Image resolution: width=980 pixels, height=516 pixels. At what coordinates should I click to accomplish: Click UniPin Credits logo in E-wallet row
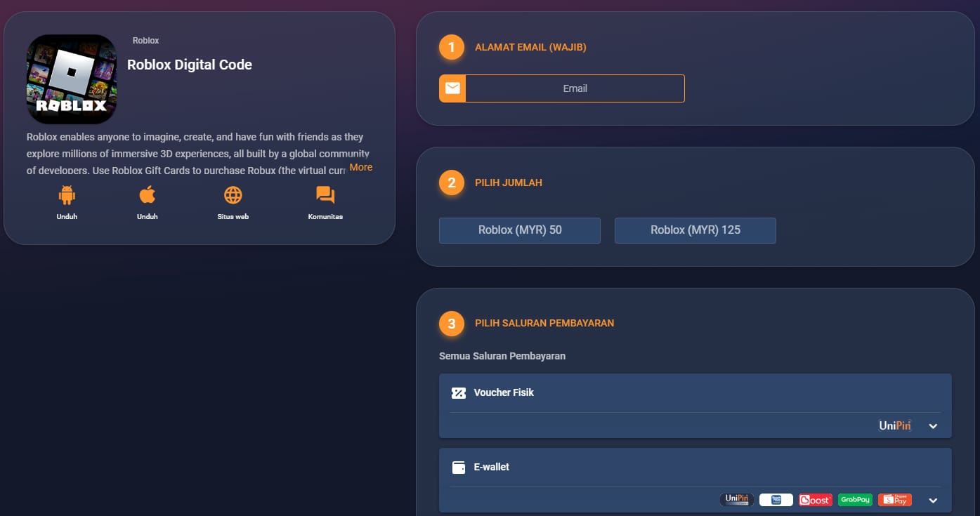click(x=737, y=500)
